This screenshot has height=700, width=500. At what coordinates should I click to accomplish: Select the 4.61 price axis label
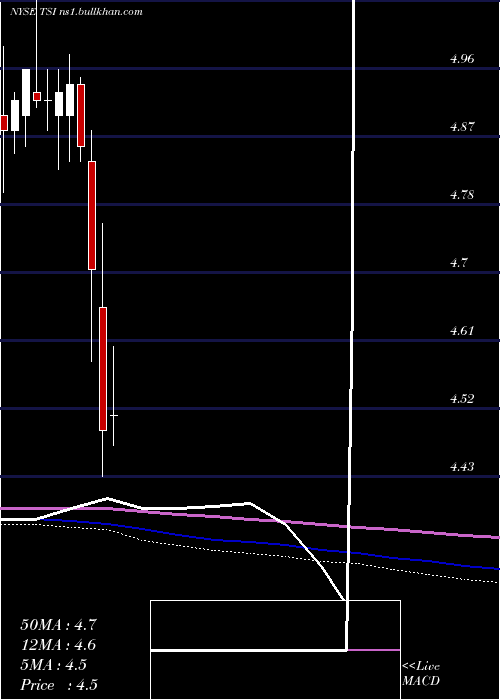click(x=462, y=331)
